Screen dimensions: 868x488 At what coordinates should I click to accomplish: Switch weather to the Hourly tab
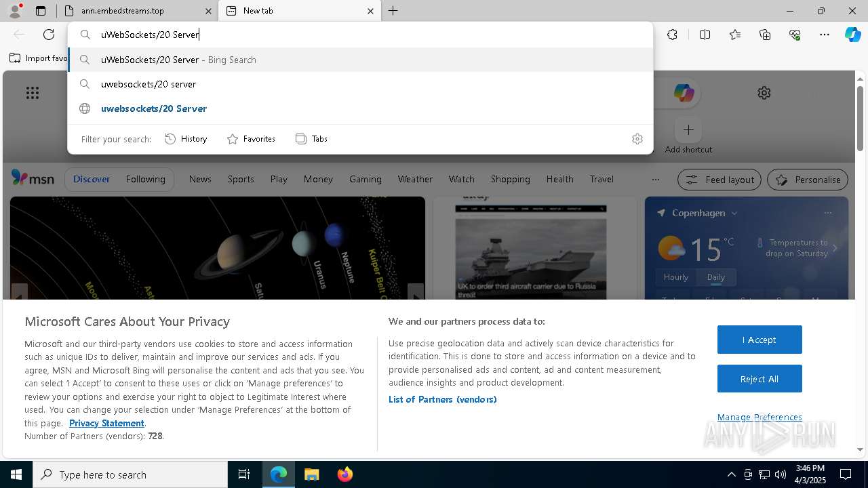click(x=676, y=277)
